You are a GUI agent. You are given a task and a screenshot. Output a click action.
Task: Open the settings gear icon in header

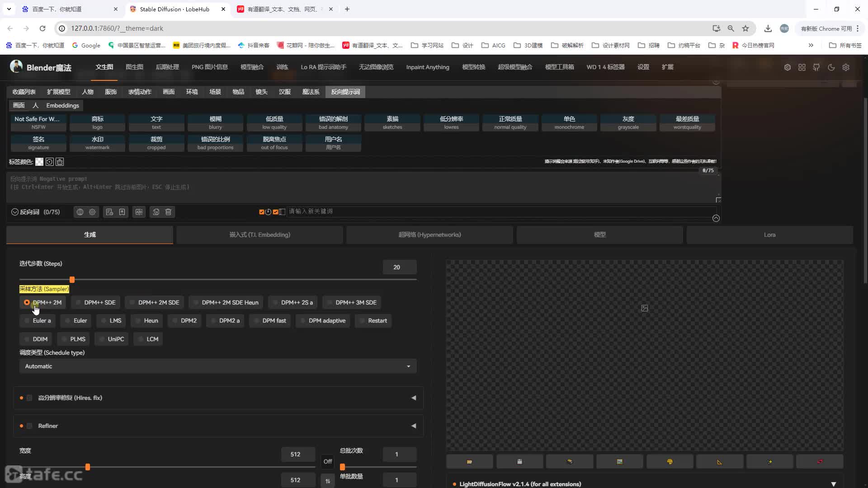pos(846,67)
